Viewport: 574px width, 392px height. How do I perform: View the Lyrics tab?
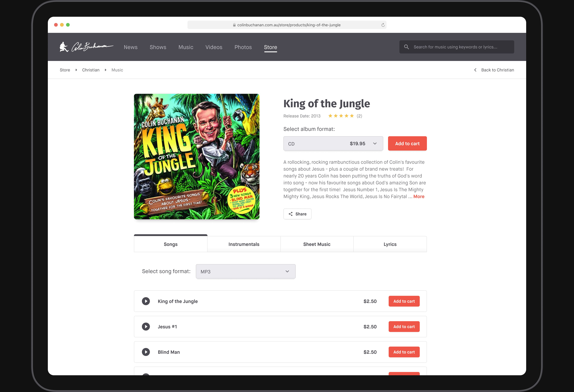[x=390, y=244]
